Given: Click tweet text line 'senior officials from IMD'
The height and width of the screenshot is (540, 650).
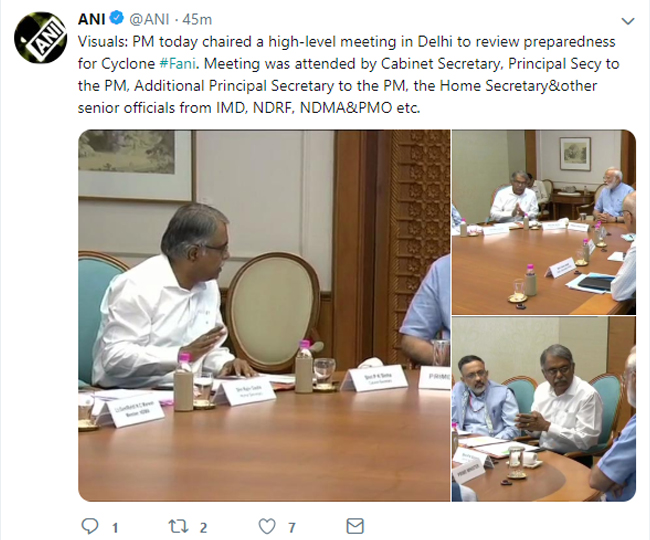Looking at the screenshot, I should (249, 108).
